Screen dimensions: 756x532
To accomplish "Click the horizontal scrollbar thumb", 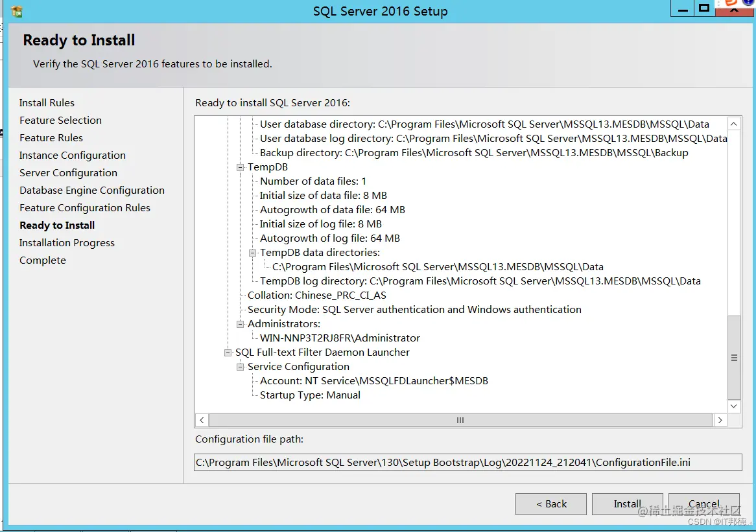I will click(x=460, y=420).
